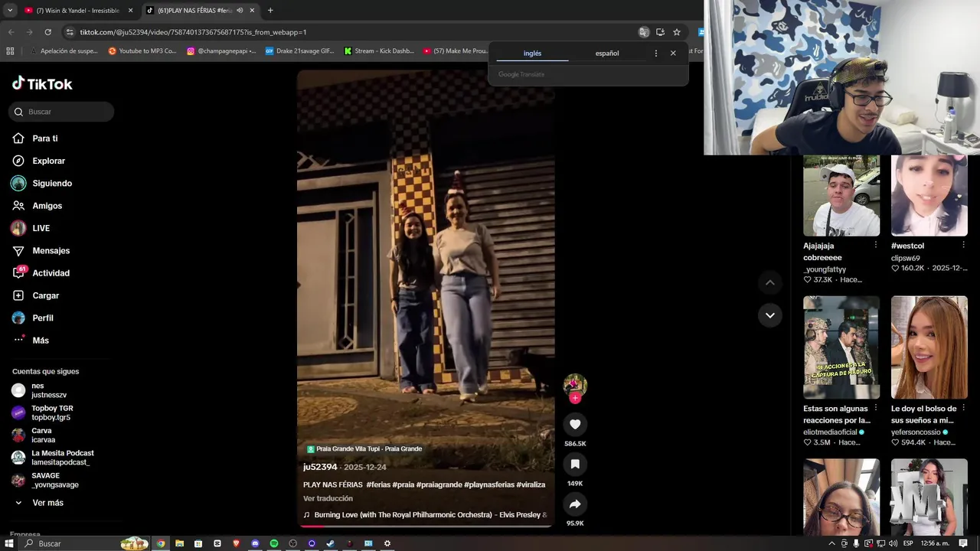The image size is (980, 551).
Task: Go to the next video arrow
Action: point(770,315)
